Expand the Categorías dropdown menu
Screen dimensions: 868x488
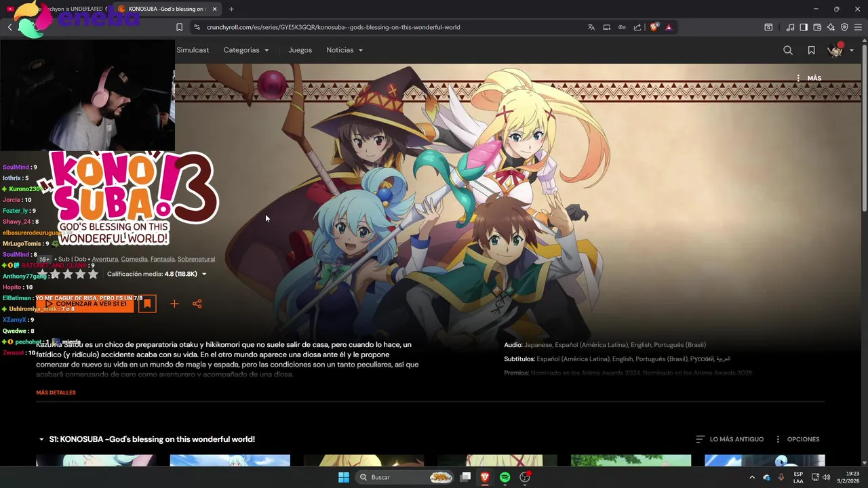coord(246,50)
